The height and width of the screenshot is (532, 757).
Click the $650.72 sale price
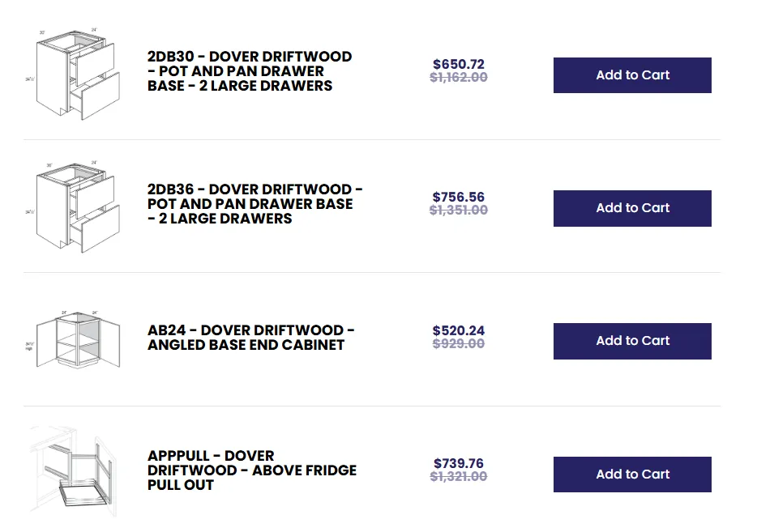459,64
